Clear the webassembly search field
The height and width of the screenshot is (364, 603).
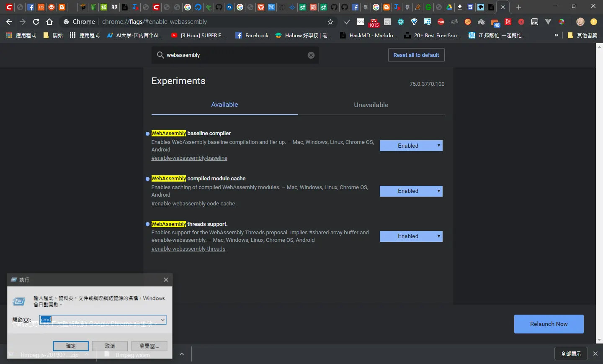click(x=311, y=55)
